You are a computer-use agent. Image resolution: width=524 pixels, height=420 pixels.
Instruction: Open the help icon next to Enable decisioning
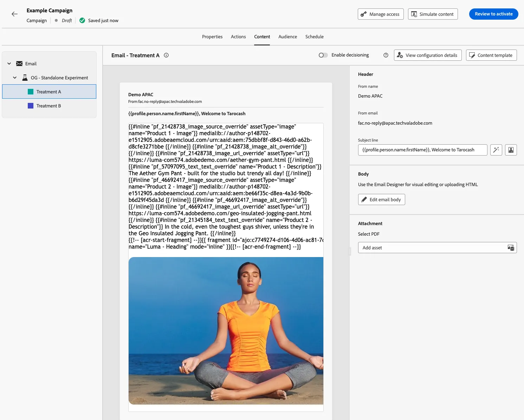point(386,55)
